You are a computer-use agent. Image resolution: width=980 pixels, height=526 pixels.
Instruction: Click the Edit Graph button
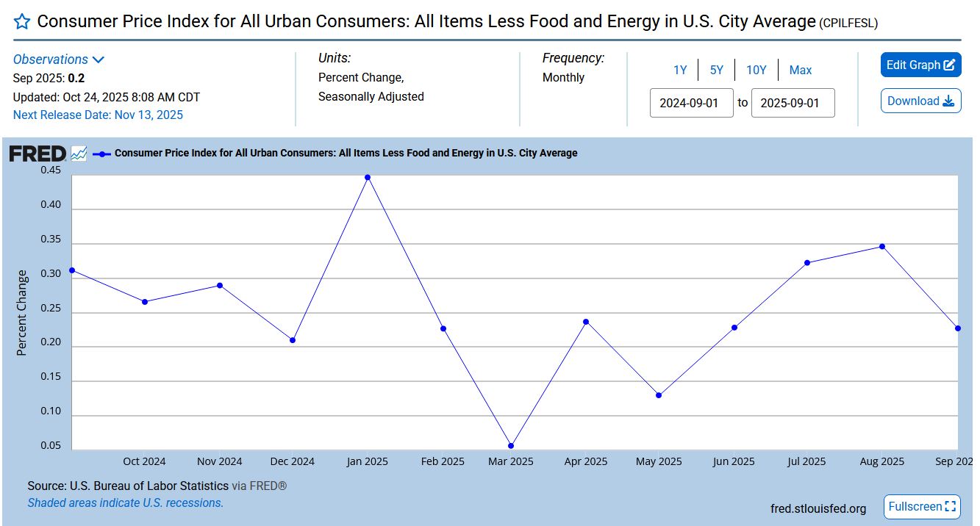coord(920,65)
